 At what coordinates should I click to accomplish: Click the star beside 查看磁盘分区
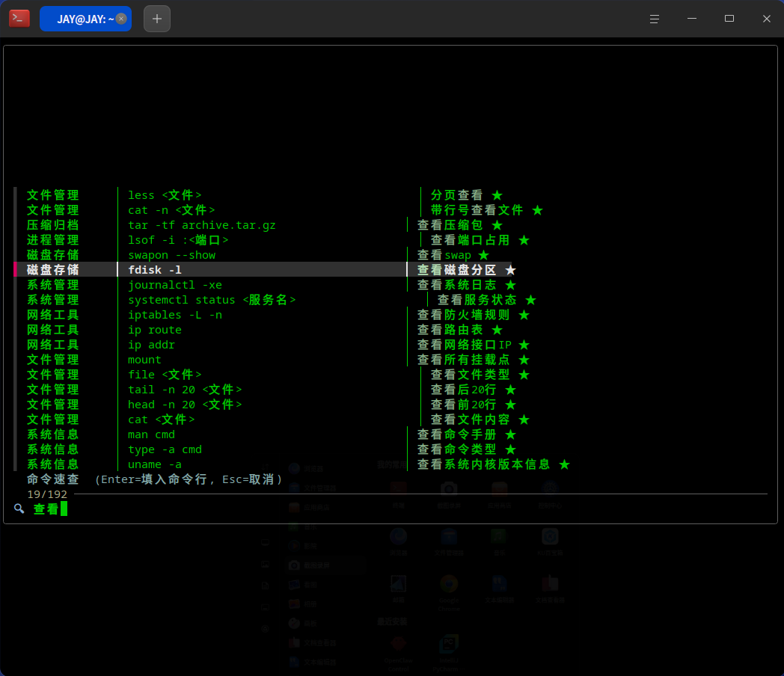click(510, 270)
